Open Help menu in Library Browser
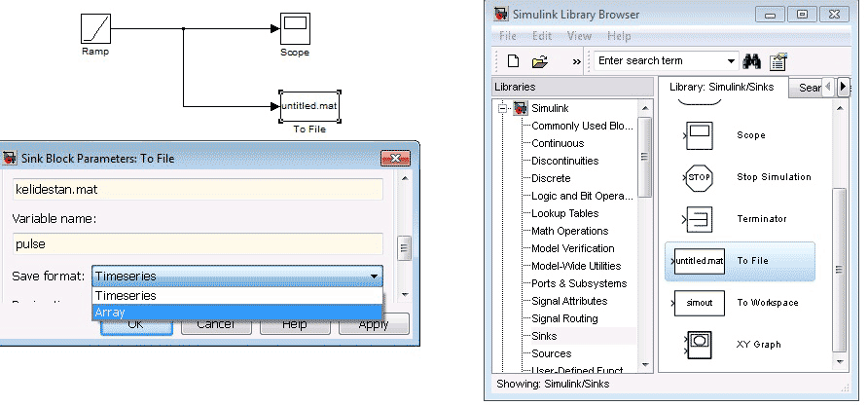The image size is (868, 406). (619, 36)
